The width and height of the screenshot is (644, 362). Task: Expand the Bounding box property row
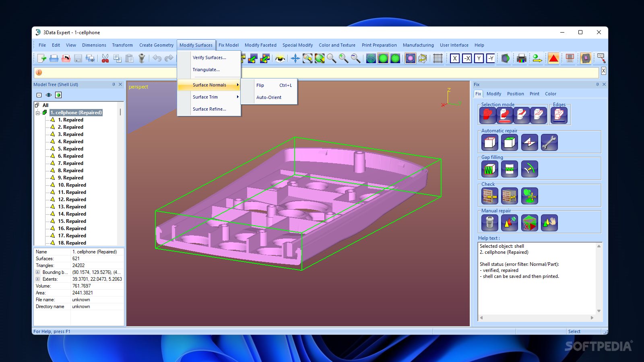point(38,272)
